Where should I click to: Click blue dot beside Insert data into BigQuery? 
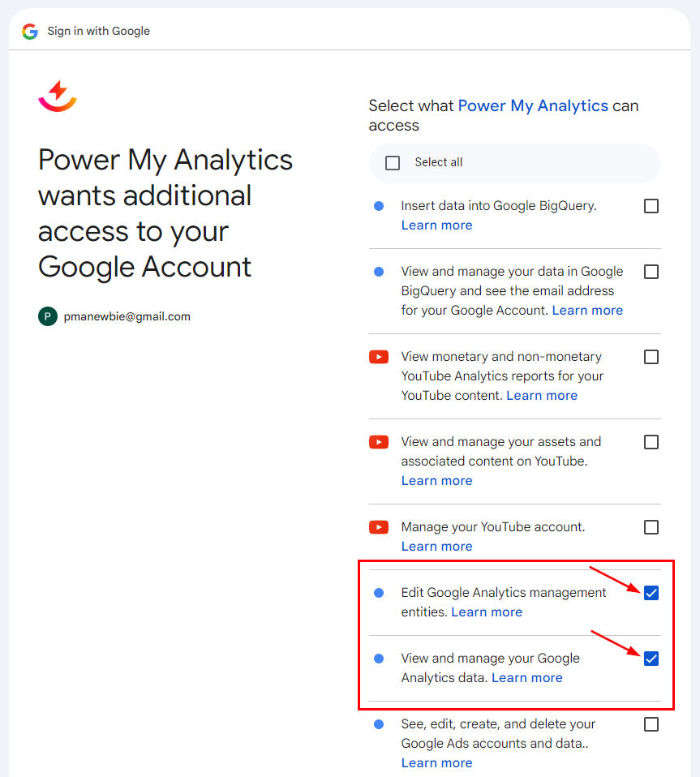tap(379, 206)
